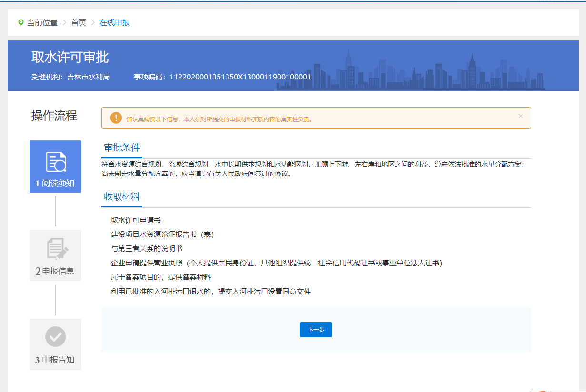The height and width of the screenshot is (392, 586).
Task: Open the 在线申报 breadcrumb link
Action: click(x=115, y=22)
